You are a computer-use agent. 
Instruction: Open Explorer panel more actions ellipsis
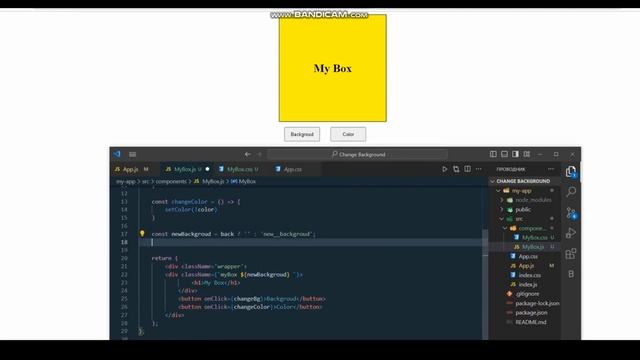click(551, 169)
